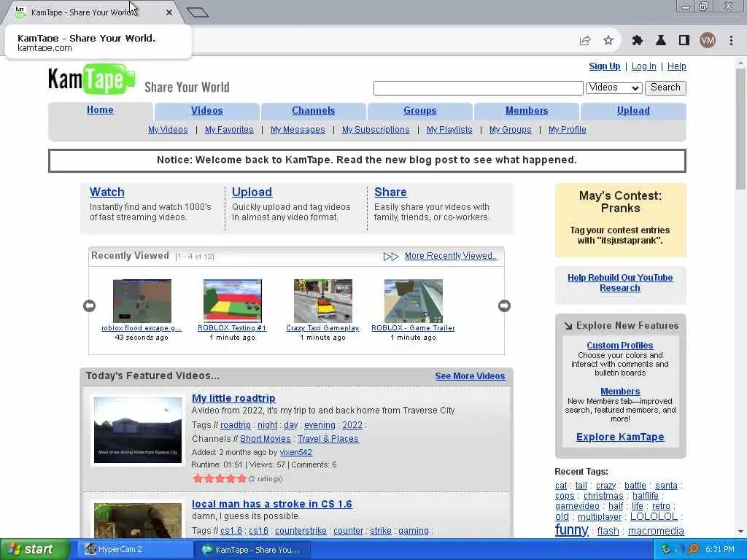This screenshot has height=560, width=747.
Task: Close the KamTape browser tab
Action: tap(169, 12)
